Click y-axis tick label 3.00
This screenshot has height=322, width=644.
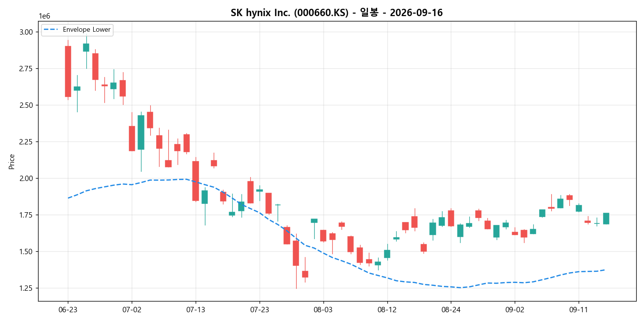(27, 32)
